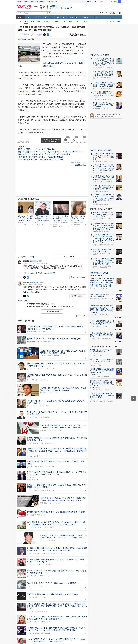Click the Yahoo! JAPAN News logo

tap(27, 7)
